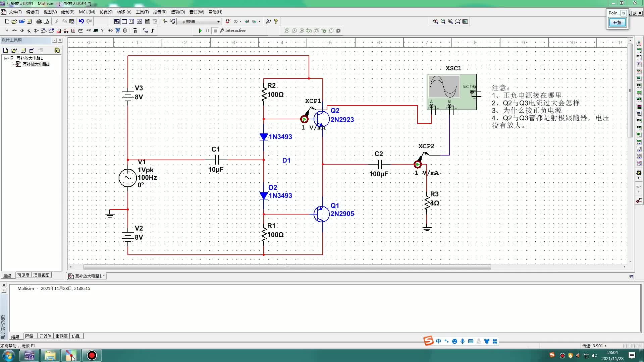Click the Find magnifier icon
The width and height of the screenshot is (644, 362).
point(268,21)
